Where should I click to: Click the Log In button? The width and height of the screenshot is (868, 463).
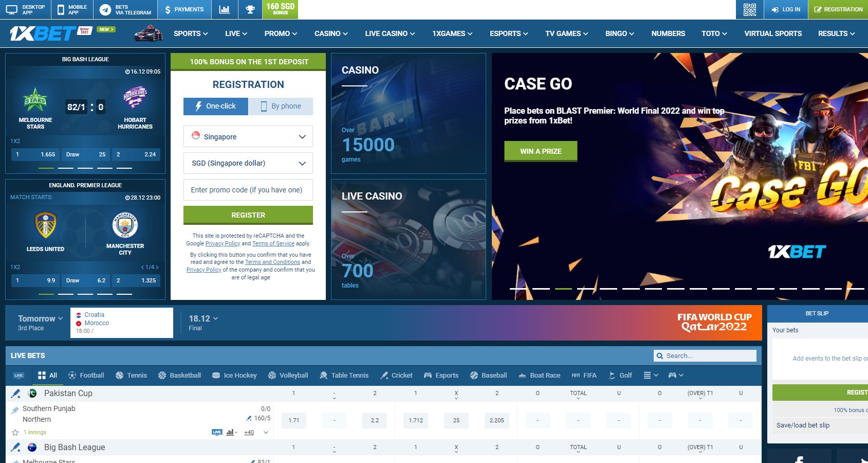[x=786, y=9]
